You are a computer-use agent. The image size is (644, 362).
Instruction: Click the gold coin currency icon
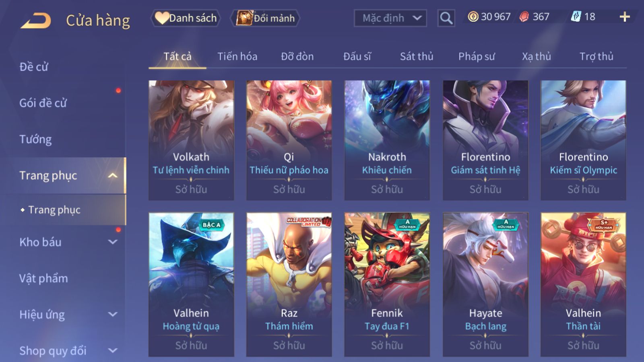473,16
